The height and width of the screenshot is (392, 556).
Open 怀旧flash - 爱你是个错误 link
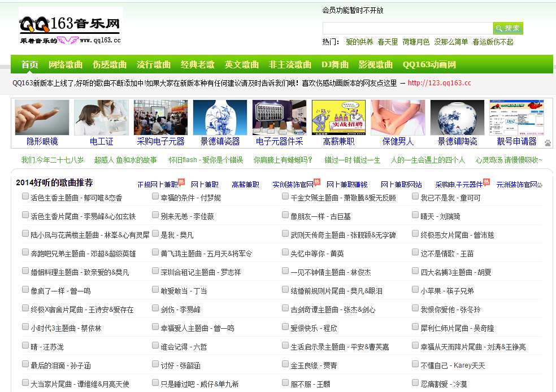(x=206, y=160)
